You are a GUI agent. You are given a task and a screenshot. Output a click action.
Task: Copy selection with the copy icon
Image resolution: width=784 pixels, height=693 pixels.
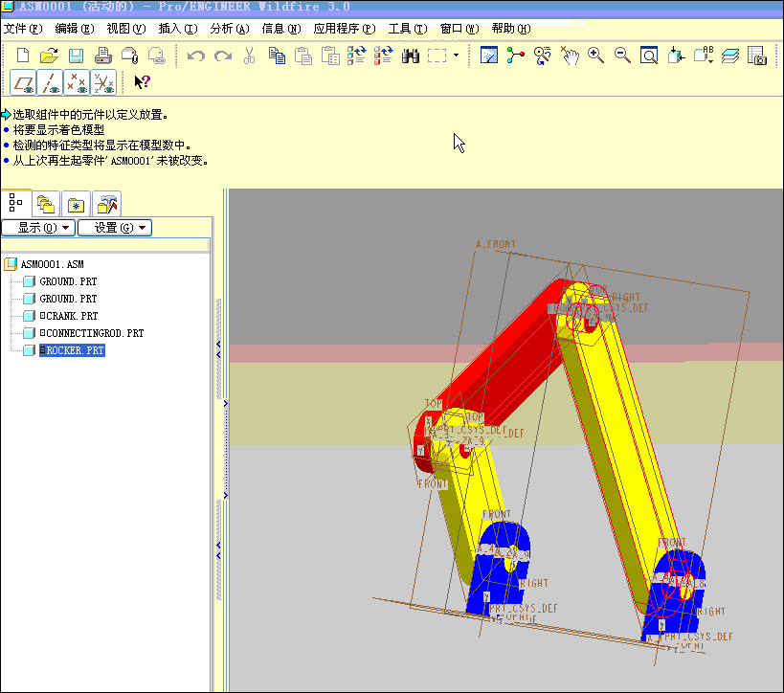pos(277,56)
